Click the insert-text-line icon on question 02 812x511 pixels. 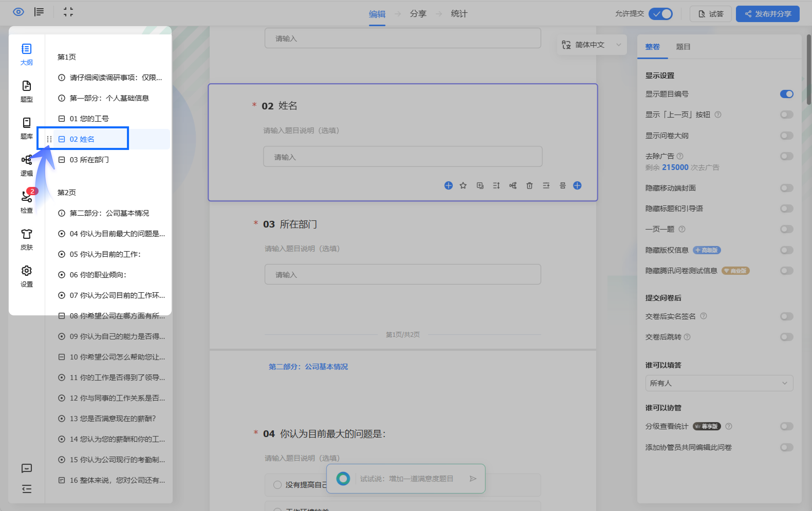pos(546,185)
